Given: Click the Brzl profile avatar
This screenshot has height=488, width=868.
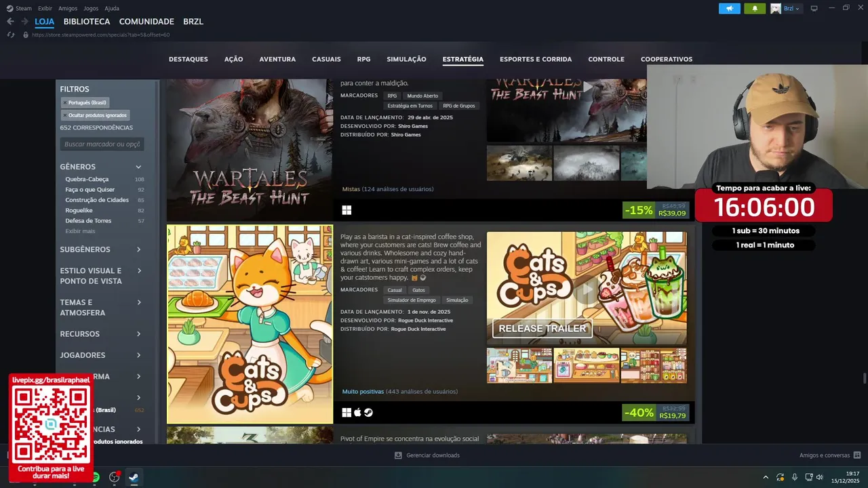Looking at the screenshot, I should tap(776, 8).
